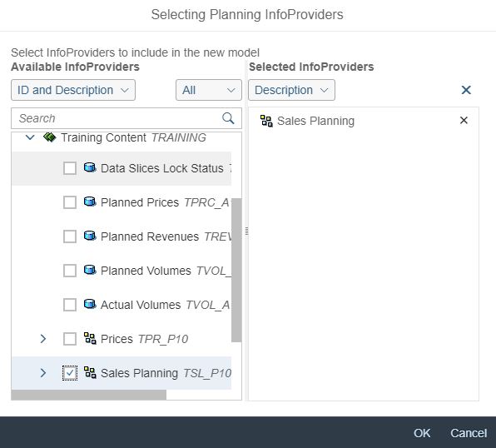Confirm the selection with OK
The width and height of the screenshot is (496, 448).
point(422,433)
